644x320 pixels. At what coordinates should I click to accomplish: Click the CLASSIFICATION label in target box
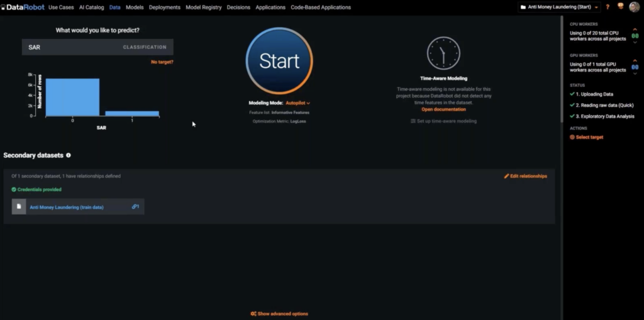145,47
